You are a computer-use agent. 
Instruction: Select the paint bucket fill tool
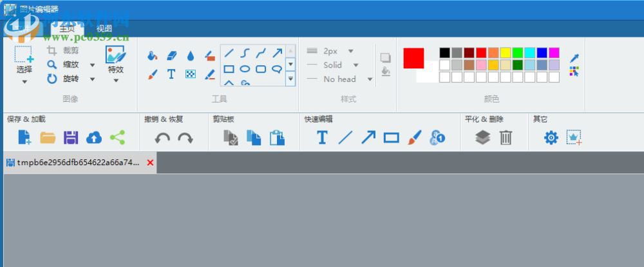pyautogui.click(x=153, y=55)
